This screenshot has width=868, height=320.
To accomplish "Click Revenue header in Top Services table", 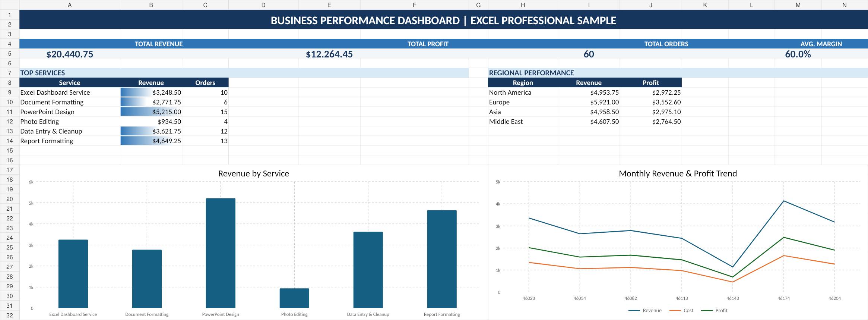I will tap(151, 83).
